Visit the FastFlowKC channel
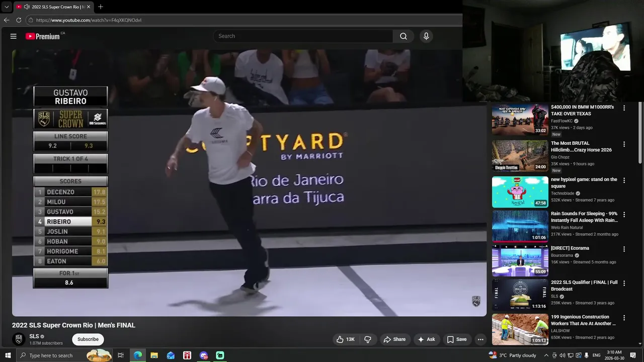Viewport: 644px width, 362px height. coord(562,121)
